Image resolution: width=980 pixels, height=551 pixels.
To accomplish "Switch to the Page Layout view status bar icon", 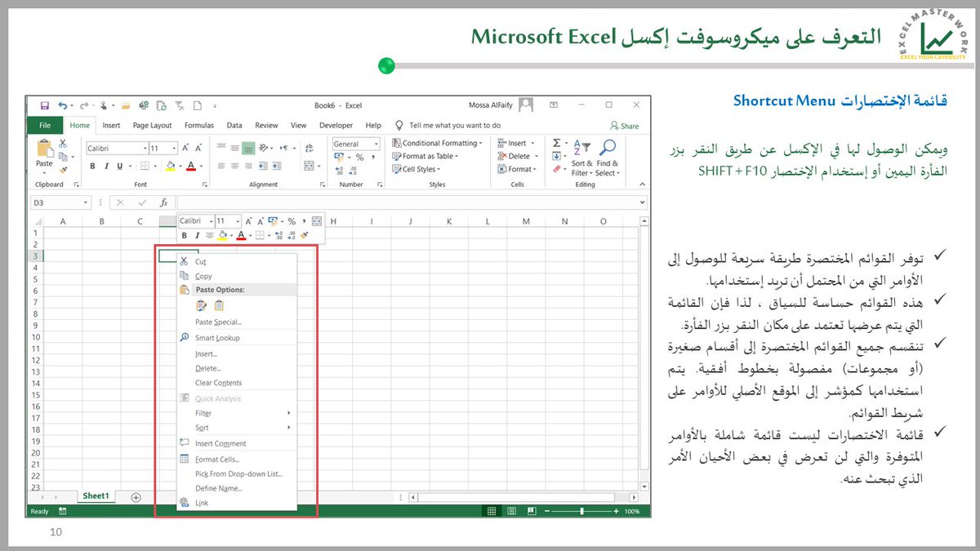I will coord(510,512).
